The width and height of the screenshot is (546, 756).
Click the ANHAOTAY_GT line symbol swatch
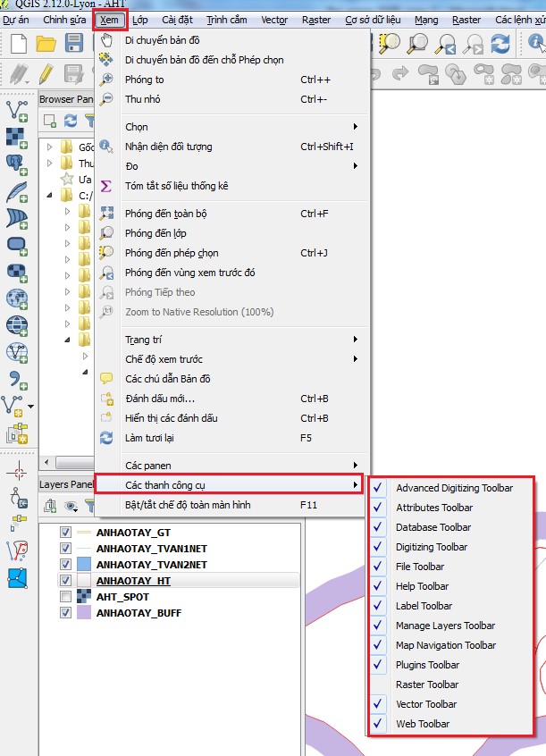pos(84,533)
